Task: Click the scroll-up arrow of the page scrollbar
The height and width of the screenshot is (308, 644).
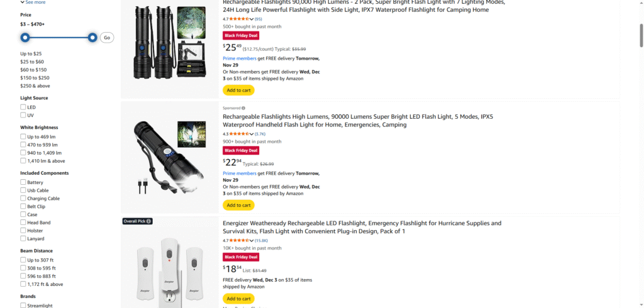Action: point(640,4)
